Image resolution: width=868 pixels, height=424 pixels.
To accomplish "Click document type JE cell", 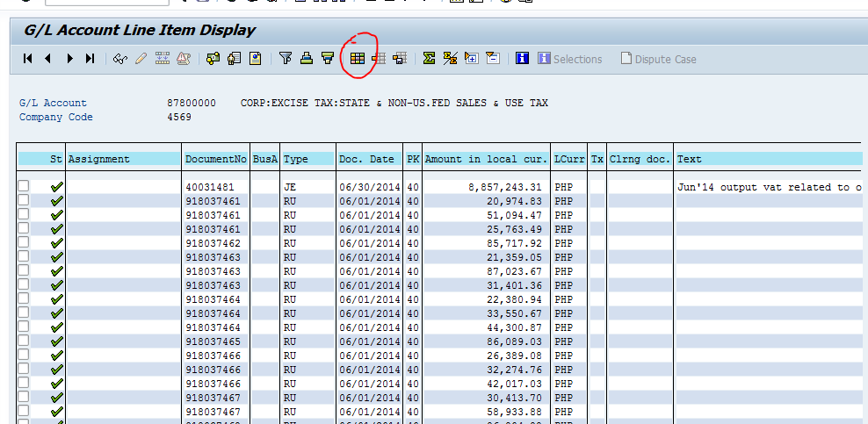I will click(290, 187).
